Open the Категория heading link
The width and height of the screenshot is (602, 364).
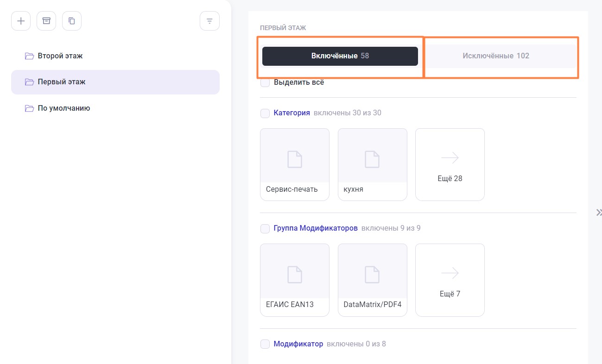291,113
